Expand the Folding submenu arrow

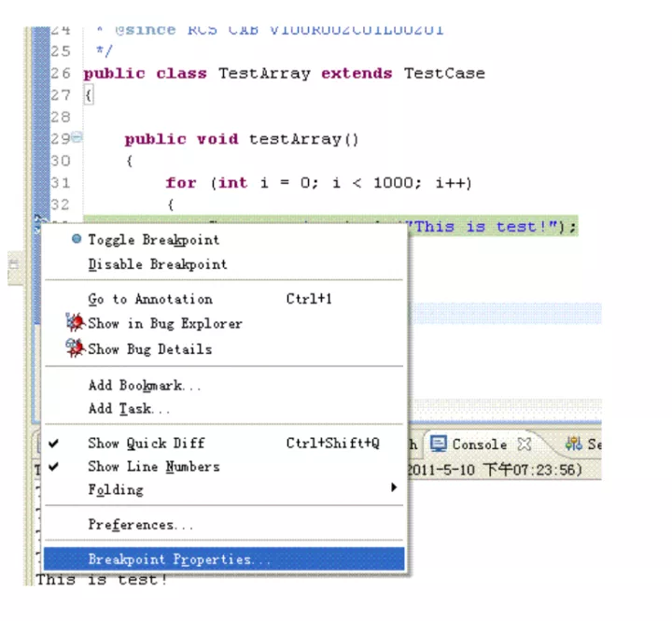click(394, 487)
